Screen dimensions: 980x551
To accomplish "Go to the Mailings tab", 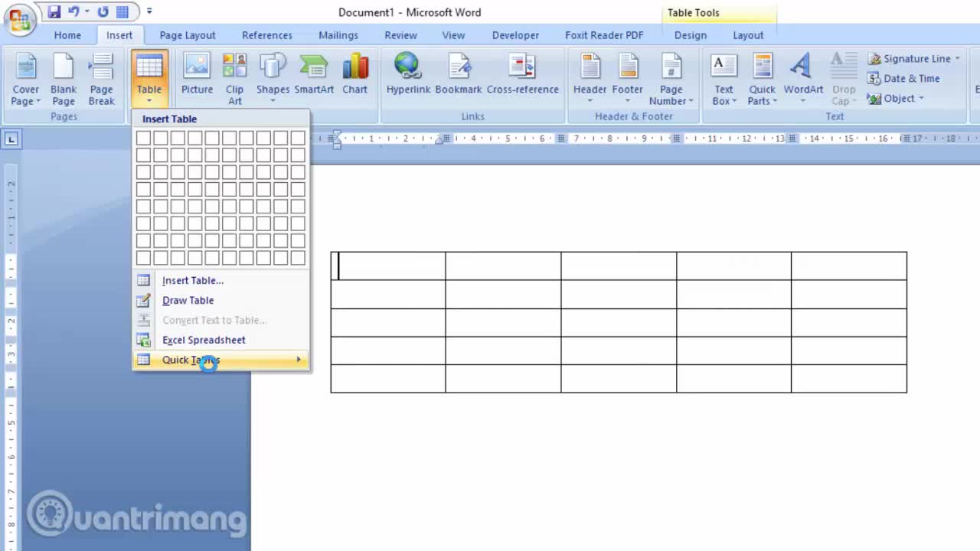I will click(x=338, y=35).
